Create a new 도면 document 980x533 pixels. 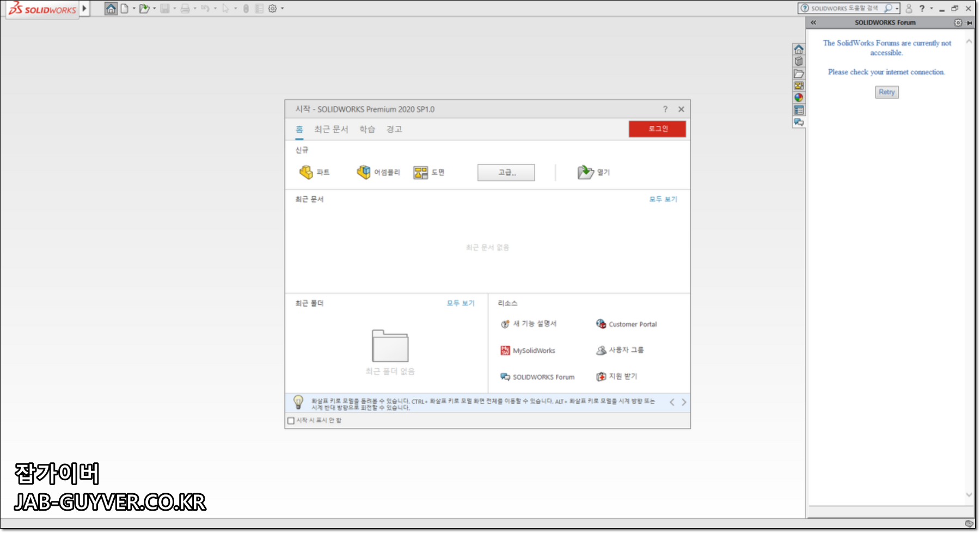(x=429, y=173)
